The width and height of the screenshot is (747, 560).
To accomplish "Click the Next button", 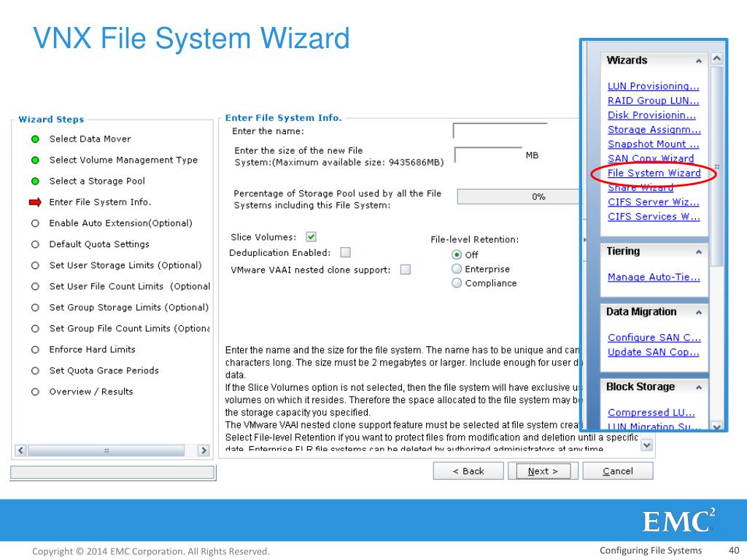I will pos(543,471).
